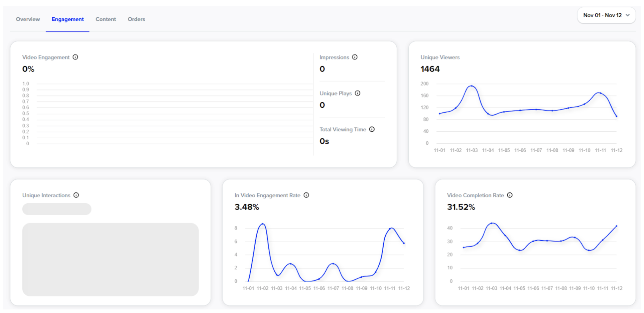Click the 1464 Unique Viewers value

[430, 69]
